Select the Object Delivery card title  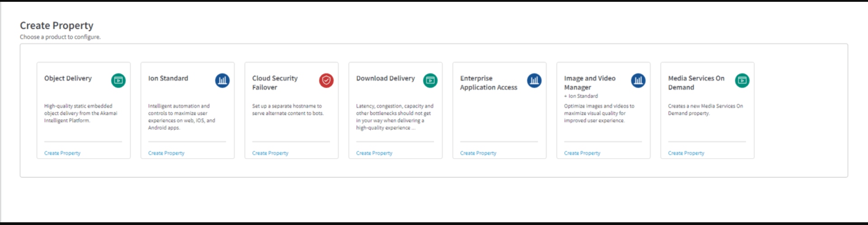point(68,78)
